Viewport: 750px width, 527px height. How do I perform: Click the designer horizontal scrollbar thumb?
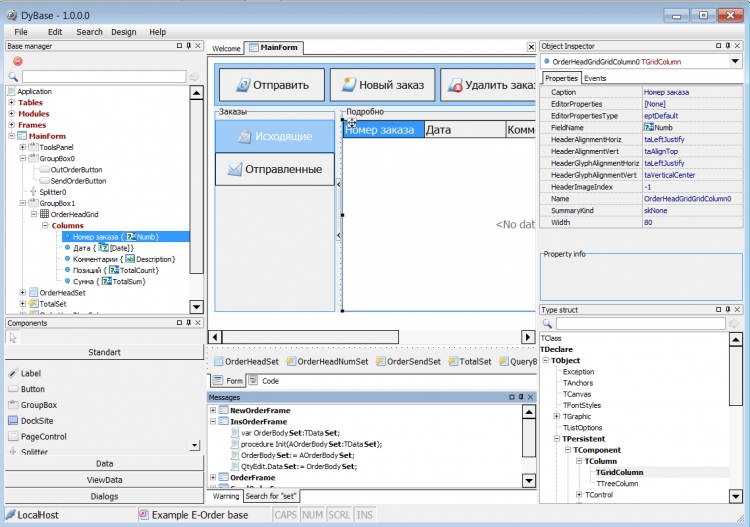[x=310, y=337]
